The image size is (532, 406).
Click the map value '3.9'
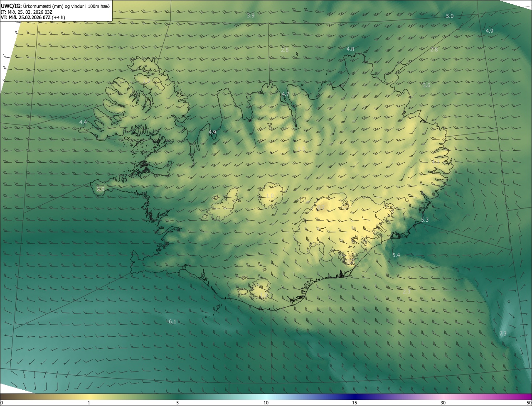(251, 16)
